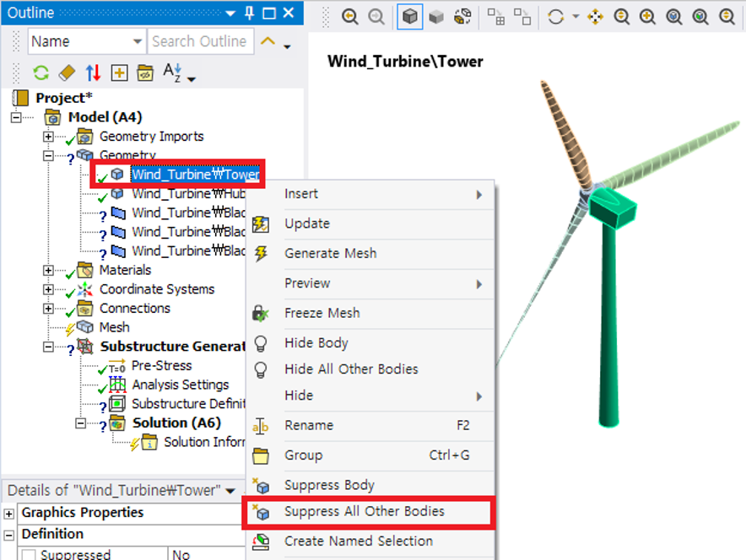Choose Suppress All Other Bodies menu item
Viewport: 746px width, 560px height.
pyautogui.click(x=364, y=512)
